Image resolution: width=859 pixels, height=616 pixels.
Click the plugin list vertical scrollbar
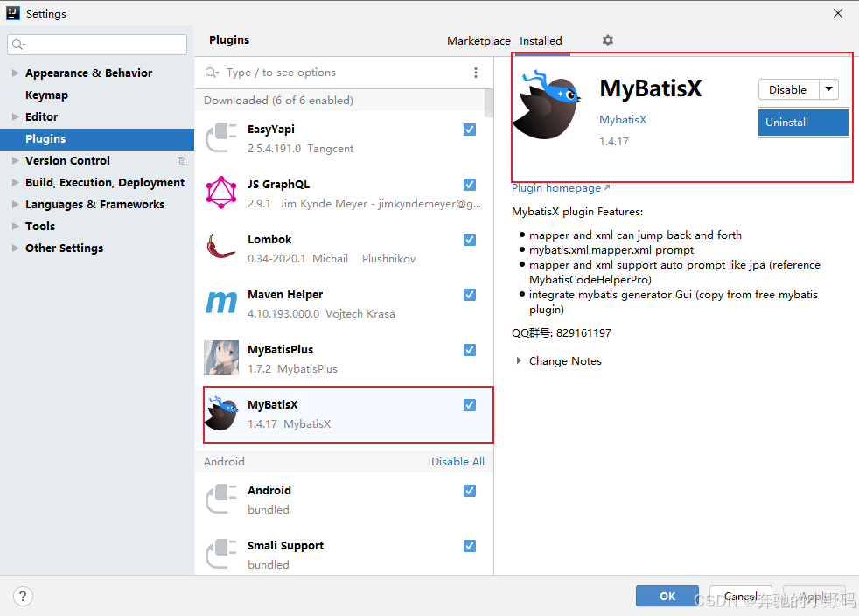489,103
